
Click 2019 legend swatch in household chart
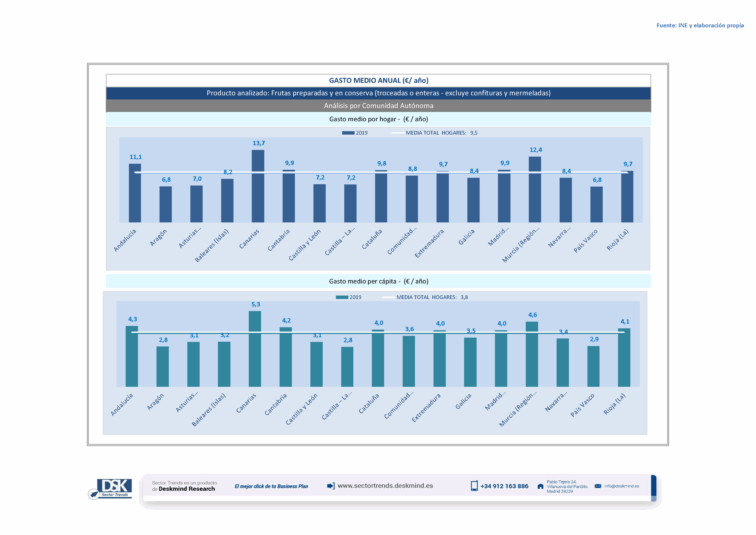[x=348, y=133]
